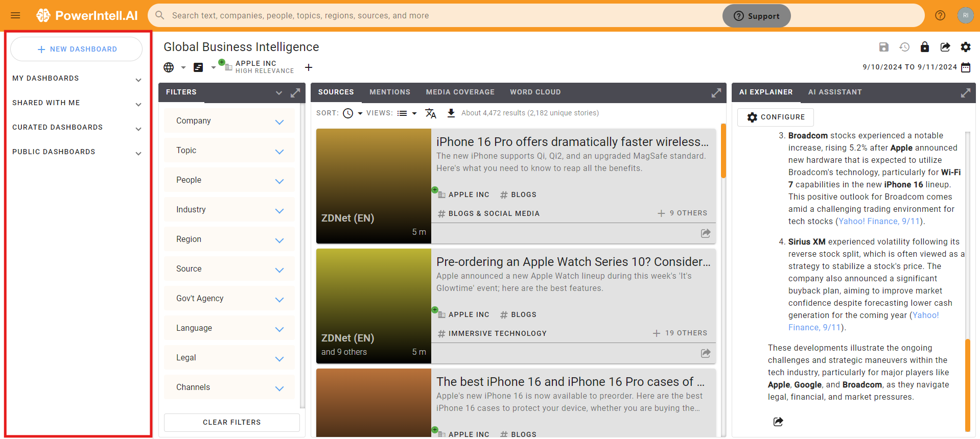Show 9 others tags on first article
Screen dimensions: 980x439
click(x=682, y=213)
